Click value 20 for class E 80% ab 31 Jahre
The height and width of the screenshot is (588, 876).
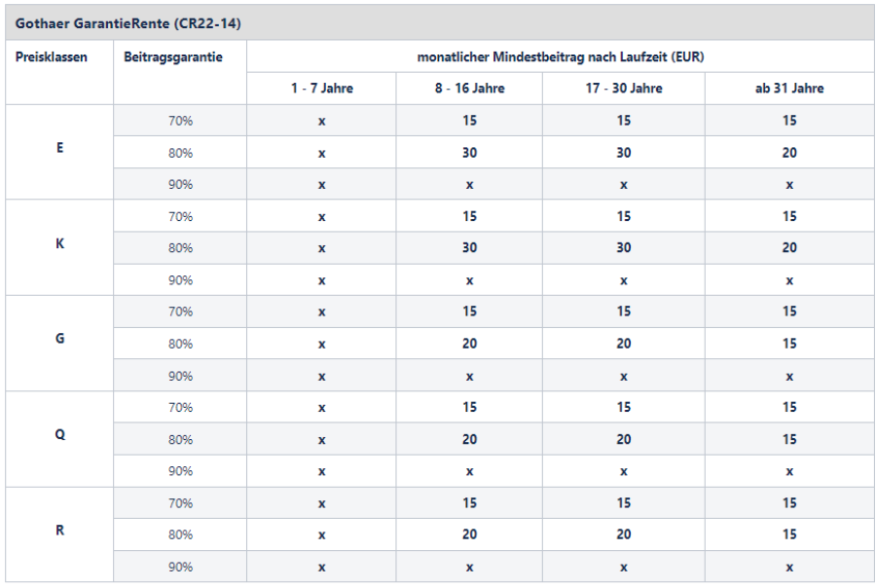pos(789,153)
